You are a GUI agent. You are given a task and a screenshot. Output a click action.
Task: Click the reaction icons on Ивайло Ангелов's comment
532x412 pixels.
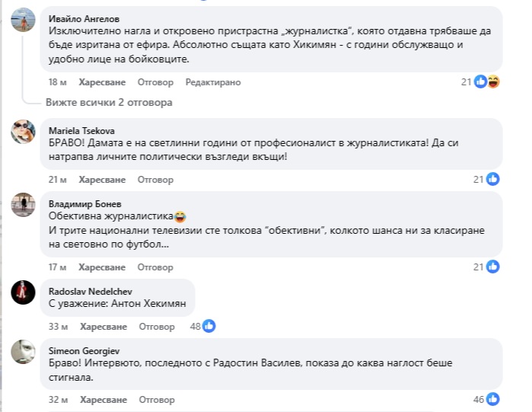486,82
